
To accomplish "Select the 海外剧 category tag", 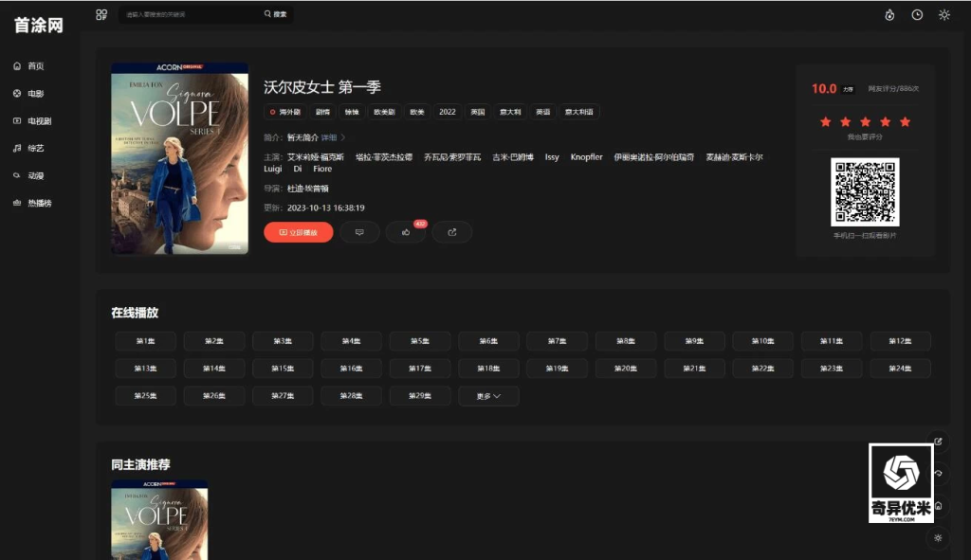I will (x=284, y=112).
